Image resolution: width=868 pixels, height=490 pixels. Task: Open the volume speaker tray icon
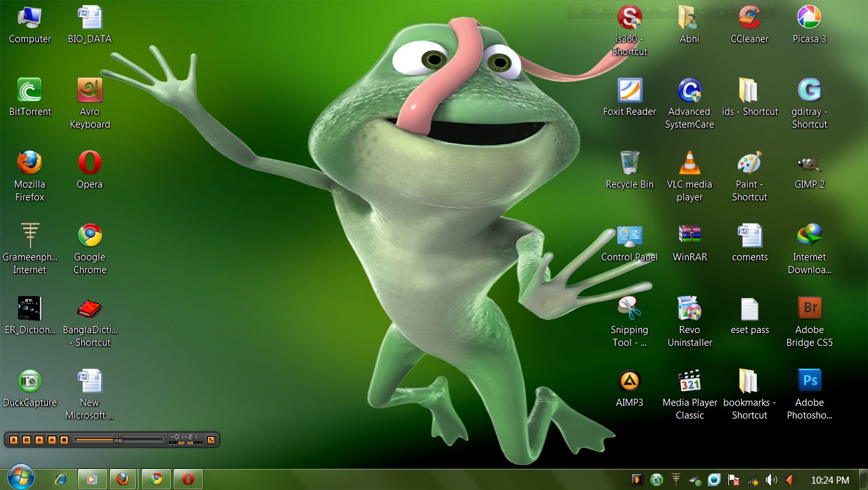pyautogui.click(x=772, y=480)
